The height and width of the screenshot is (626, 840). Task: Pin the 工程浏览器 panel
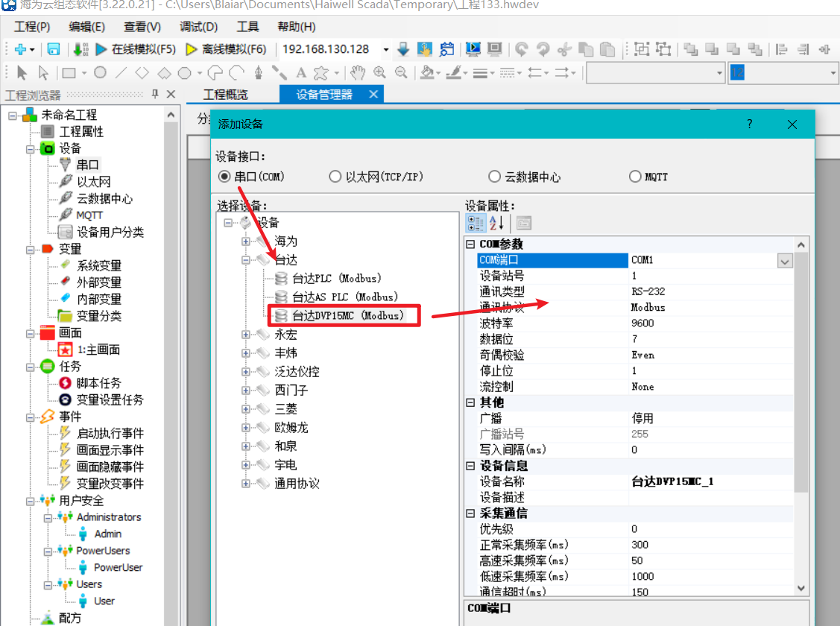click(x=155, y=94)
